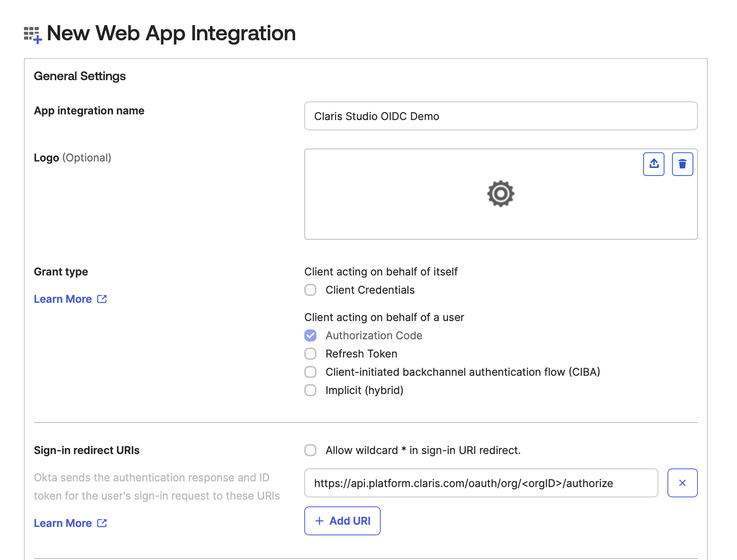Click the external-link icon beside Grant type Learn More
Screen dimensions: 737x560
[101, 299]
